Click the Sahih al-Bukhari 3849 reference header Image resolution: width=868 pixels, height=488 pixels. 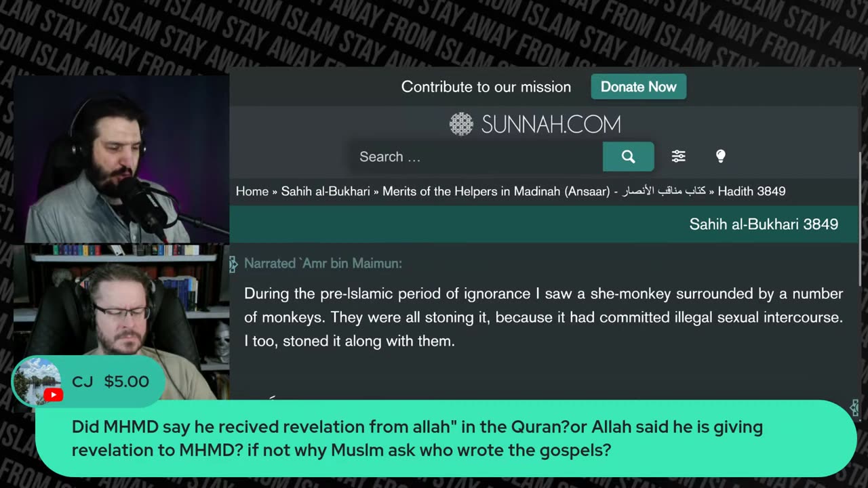click(764, 224)
